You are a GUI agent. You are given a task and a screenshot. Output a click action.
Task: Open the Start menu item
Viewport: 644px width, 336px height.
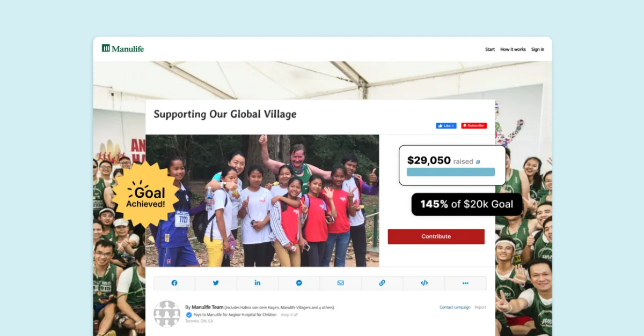pos(490,49)
